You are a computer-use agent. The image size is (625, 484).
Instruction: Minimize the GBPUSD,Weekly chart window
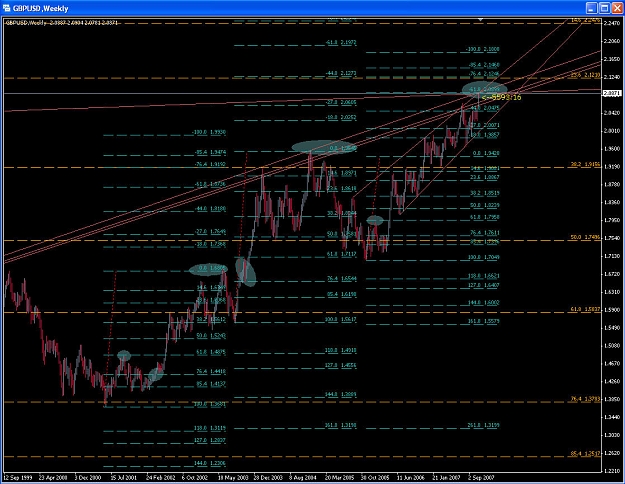pos(592,8)
